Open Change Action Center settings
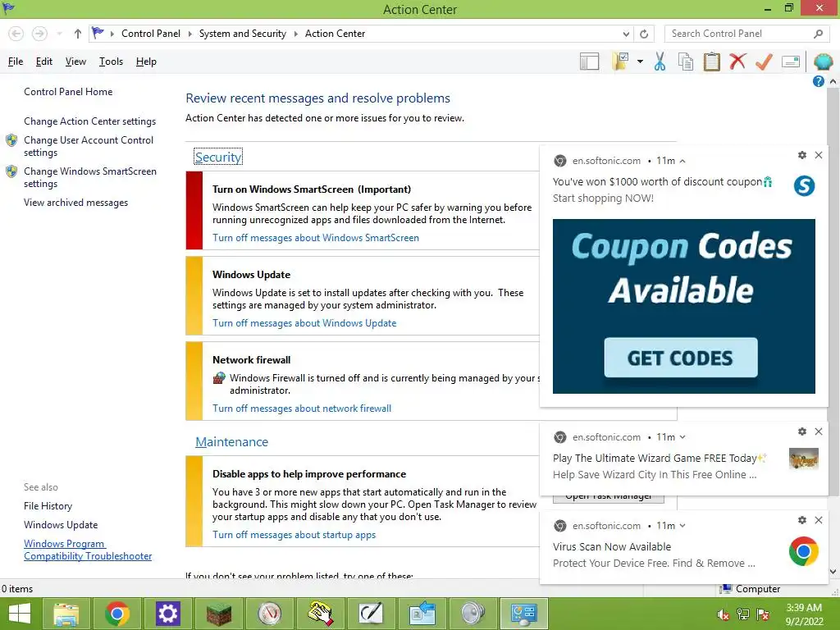This screenshot has height=630, width=840. [x=90, y=121]
